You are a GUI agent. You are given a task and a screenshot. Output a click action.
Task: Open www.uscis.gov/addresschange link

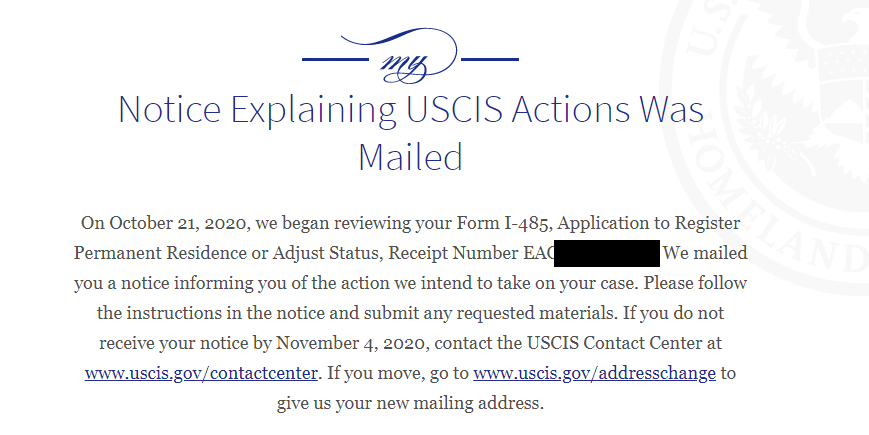pos(594,373)
